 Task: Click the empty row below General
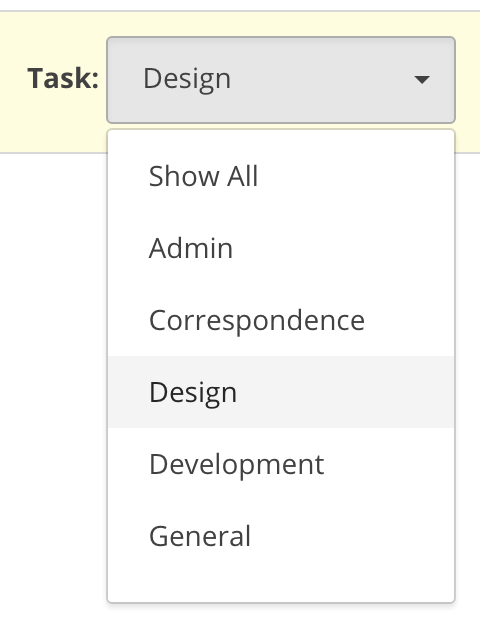click(x=281, y=586)
